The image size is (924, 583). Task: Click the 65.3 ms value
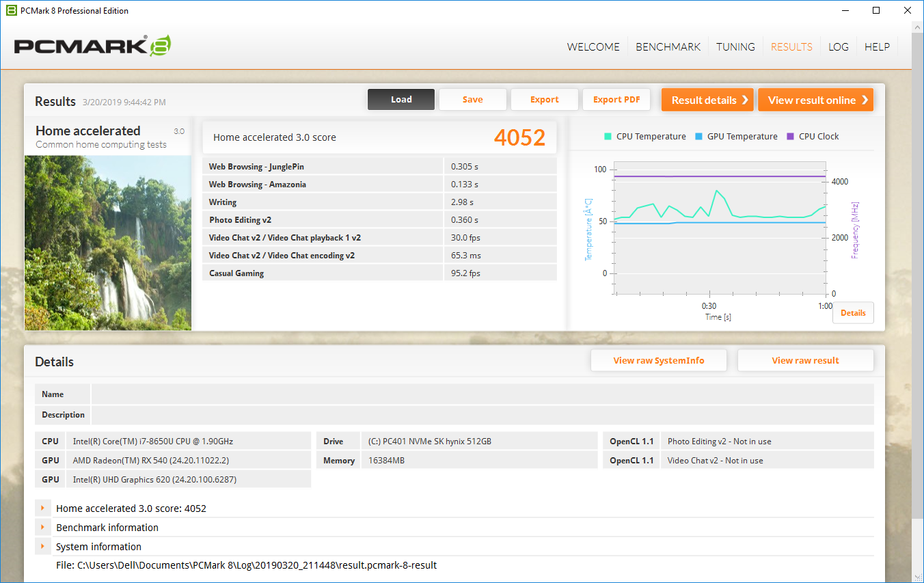pos(466,256)
